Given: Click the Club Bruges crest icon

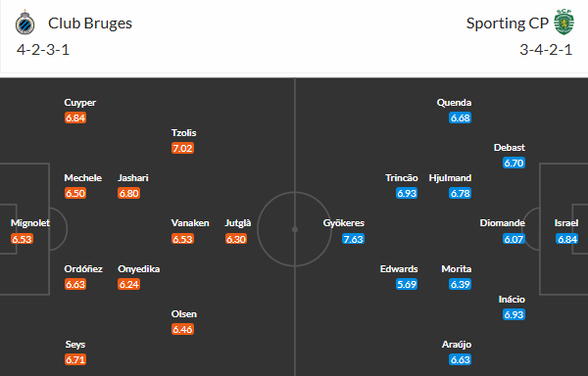Looking at the screenshot, I should 25,23.
